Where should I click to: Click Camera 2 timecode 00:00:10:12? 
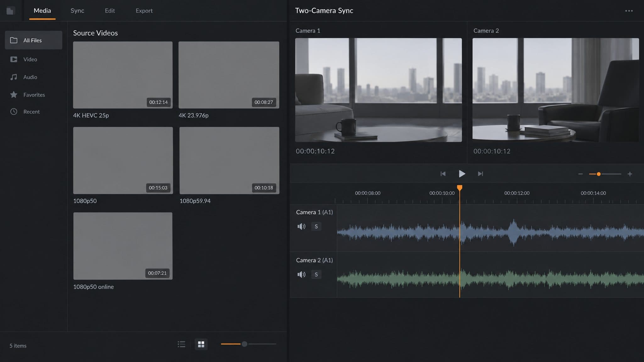492,151
